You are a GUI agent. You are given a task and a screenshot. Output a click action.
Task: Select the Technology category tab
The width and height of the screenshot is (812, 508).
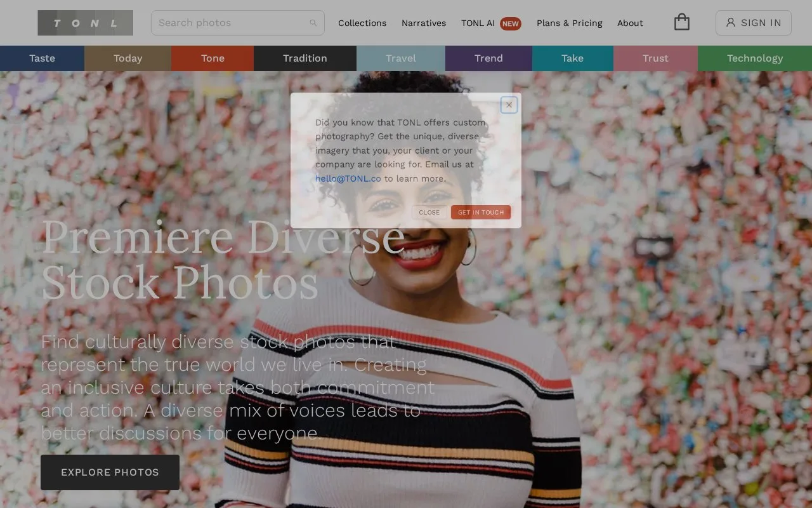pyautogui.click(x=755, y=58)
